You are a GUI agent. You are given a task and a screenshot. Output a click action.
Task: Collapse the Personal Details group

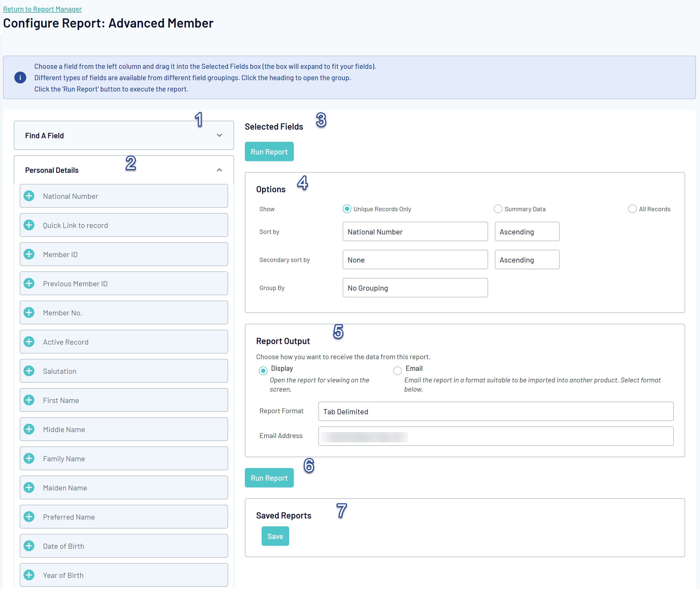pos(219,170)
